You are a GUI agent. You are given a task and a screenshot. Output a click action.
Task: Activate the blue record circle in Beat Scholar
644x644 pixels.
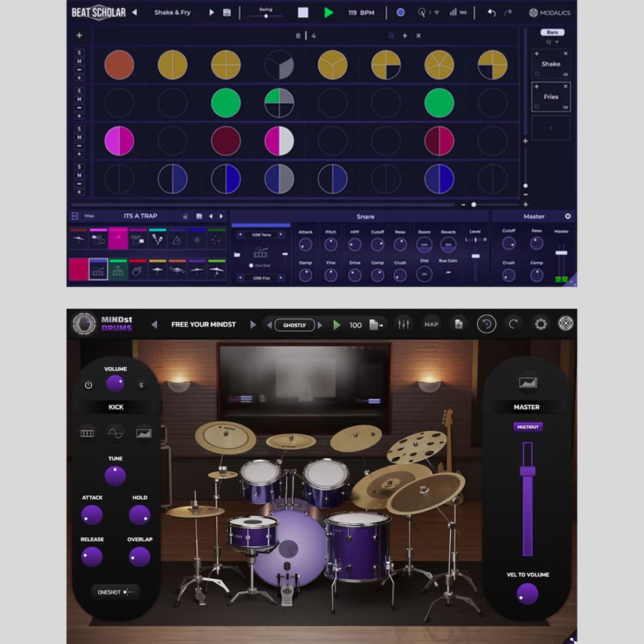coord(400,12)
